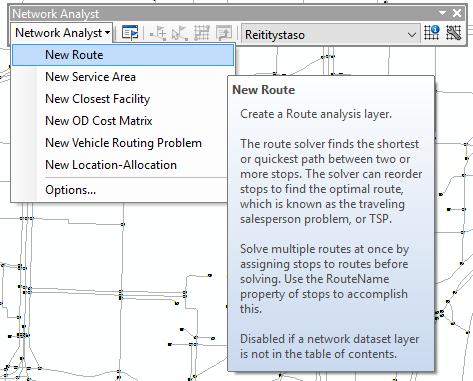The image size is (473, 381).
Task: Show the Network Analyst Window icon
Action: [130, 33]
